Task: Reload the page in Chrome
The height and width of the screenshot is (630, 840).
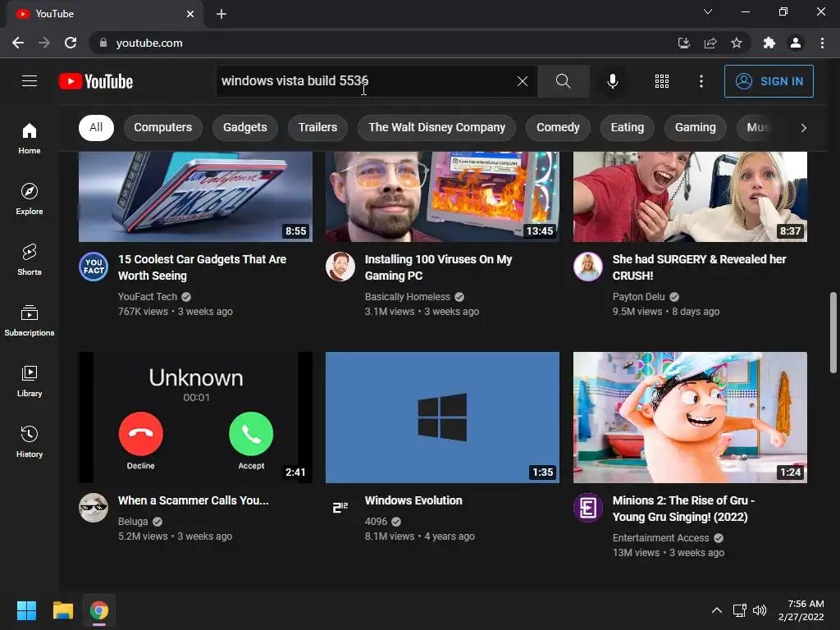Action: point(71,43)
